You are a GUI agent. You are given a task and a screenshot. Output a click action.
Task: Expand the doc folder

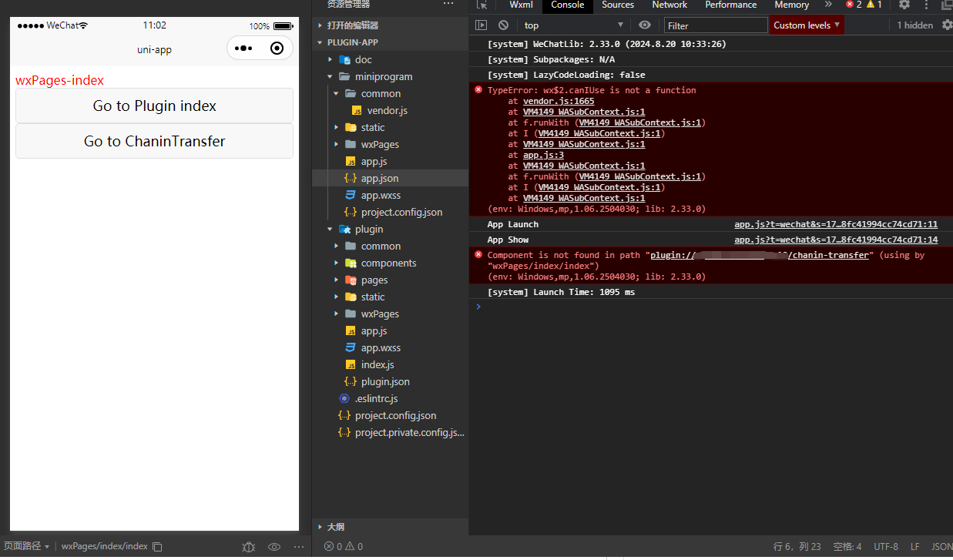331,59
